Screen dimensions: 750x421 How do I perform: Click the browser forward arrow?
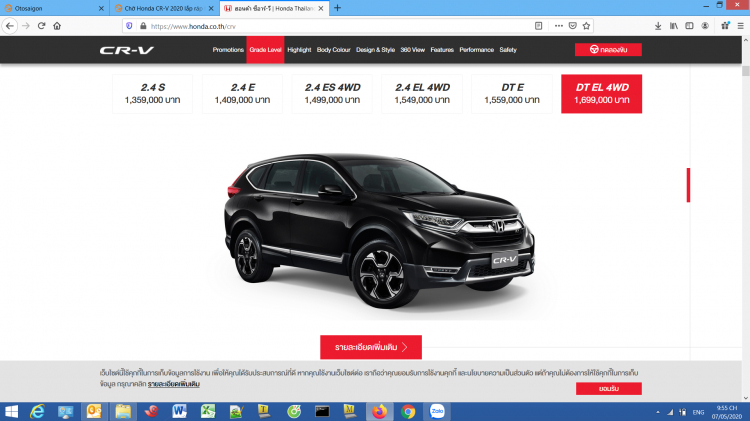pyautogui.click(x=26, y=26)
